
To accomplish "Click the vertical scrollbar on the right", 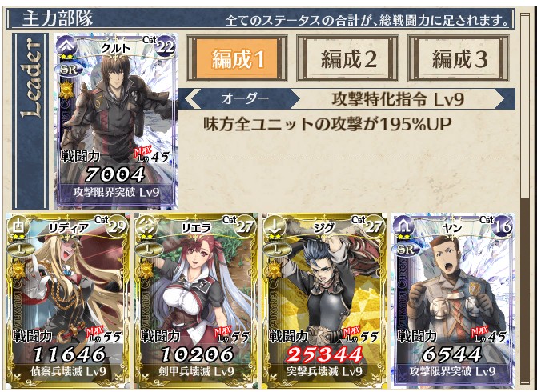I will click(525, 198).
